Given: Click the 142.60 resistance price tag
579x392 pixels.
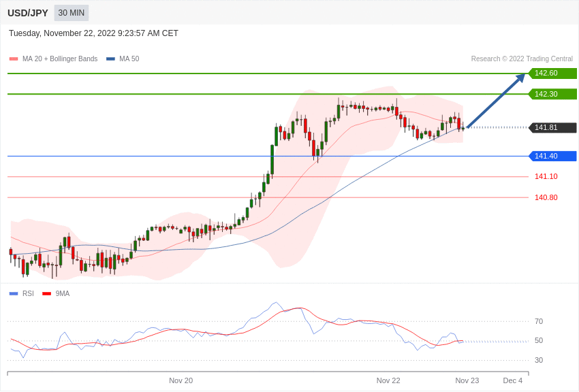Looking at the screenshot, I should click(552, 73).
